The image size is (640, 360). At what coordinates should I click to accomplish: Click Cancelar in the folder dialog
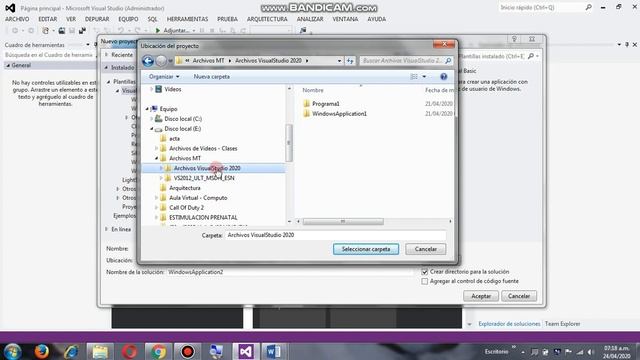tap(425, 249)
